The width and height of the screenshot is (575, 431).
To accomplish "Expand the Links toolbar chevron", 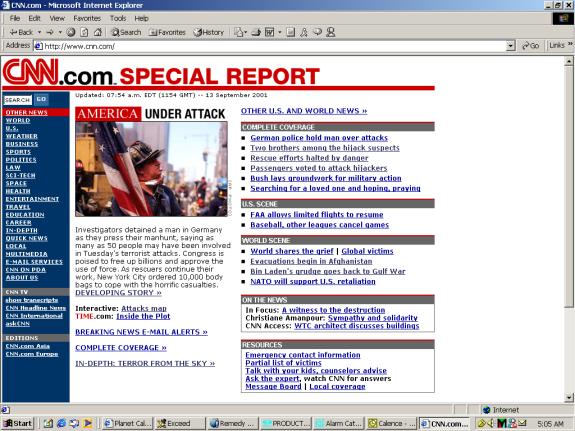I will (x=570, y=44).
